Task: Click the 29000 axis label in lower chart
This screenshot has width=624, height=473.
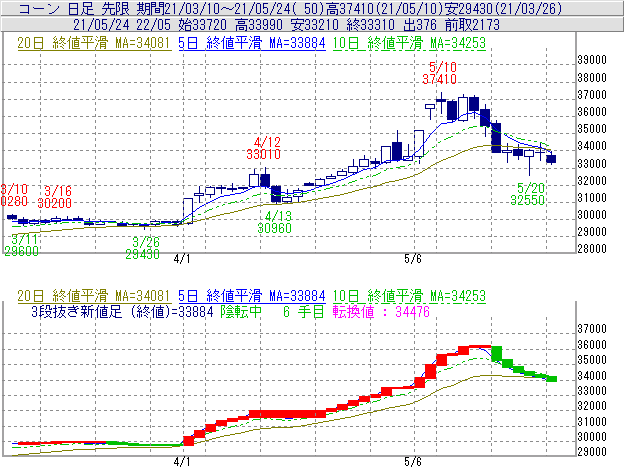Action: pyautogui.click(x=592, y=452)
